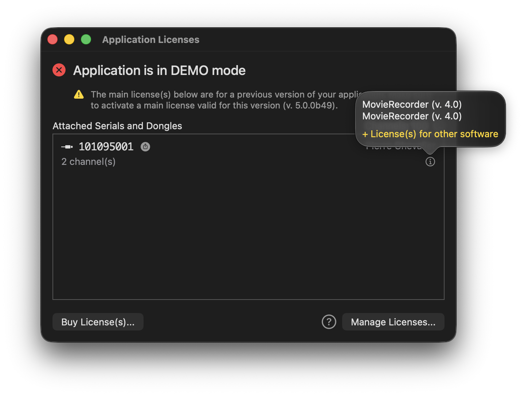The height and width of the screenshot is (396, 532).
Task: Click the 'Application Licenses' window title
Action: (x=151, y=39)
